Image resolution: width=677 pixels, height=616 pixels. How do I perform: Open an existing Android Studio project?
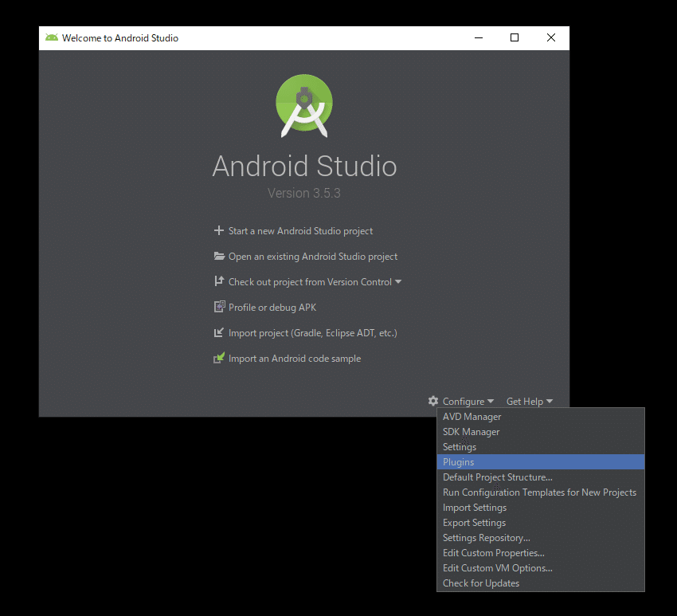(x=313, y=257)
